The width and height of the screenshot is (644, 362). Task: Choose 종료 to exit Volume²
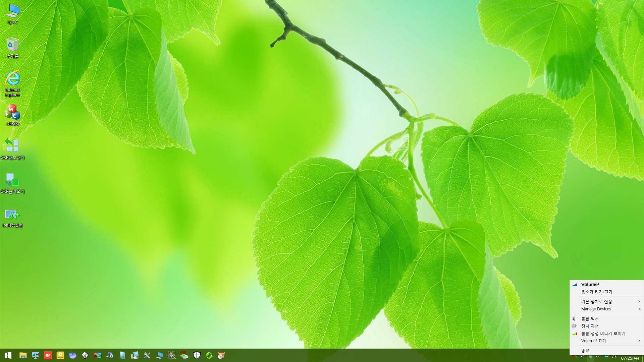(606, 351)
